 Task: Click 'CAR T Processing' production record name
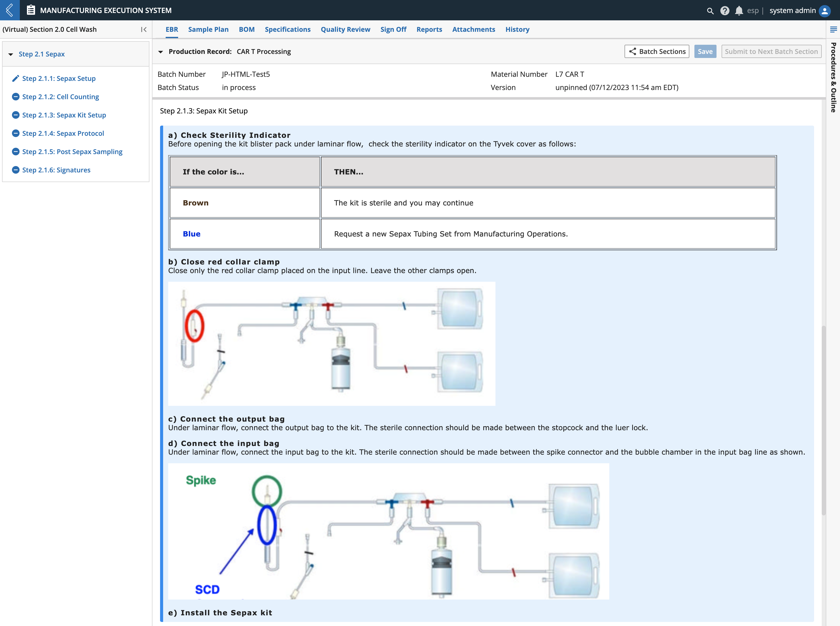pyautogui.click(x=263, y=52)
